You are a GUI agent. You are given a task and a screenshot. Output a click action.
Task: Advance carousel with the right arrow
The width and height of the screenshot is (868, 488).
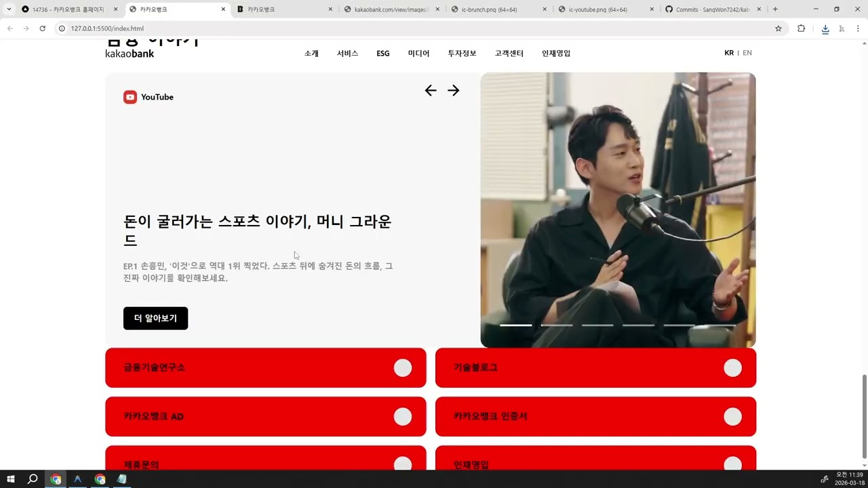coord(454,91)
